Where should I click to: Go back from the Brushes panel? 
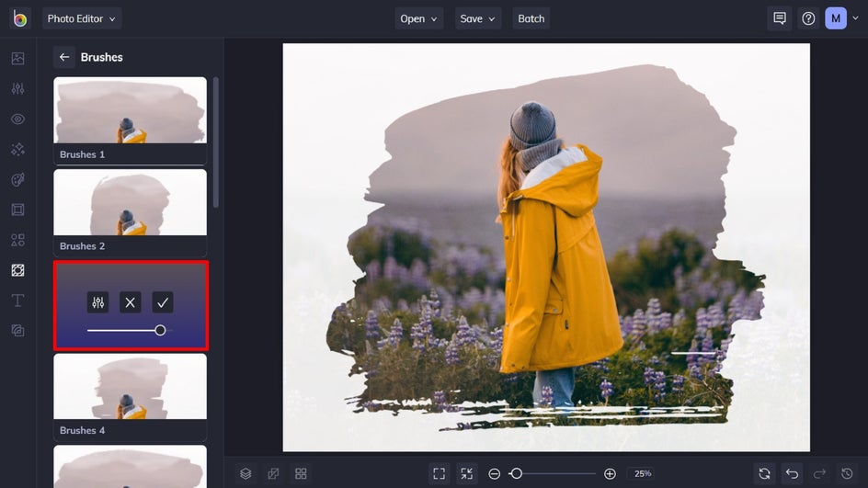(64, 57)
